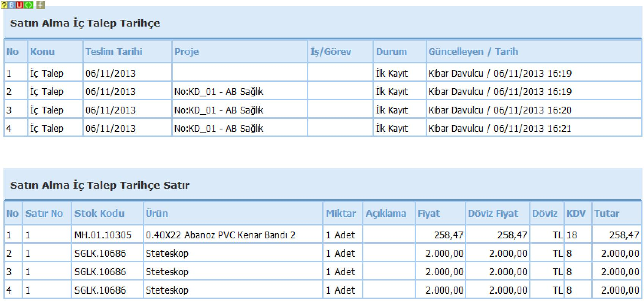Click KDV value 18
Image resolution: width=644 pixels, height=301 pixels.
572,235
